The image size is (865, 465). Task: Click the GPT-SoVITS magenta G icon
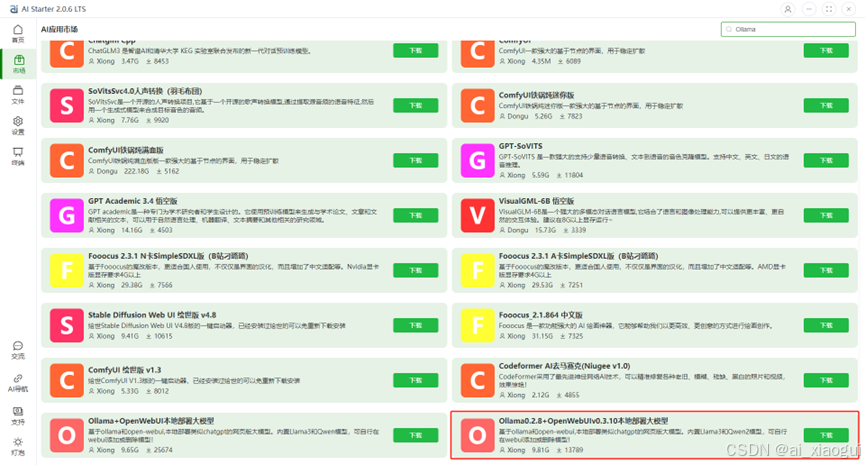click(x=478, y=161)
